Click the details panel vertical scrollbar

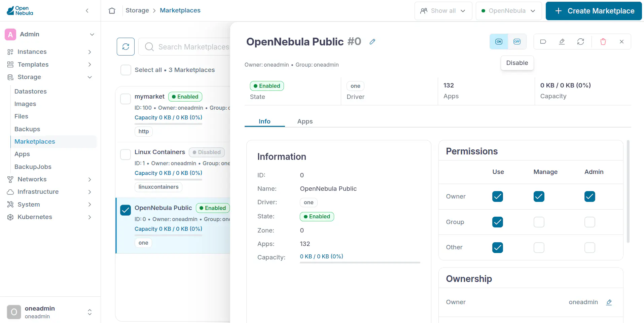628,191
